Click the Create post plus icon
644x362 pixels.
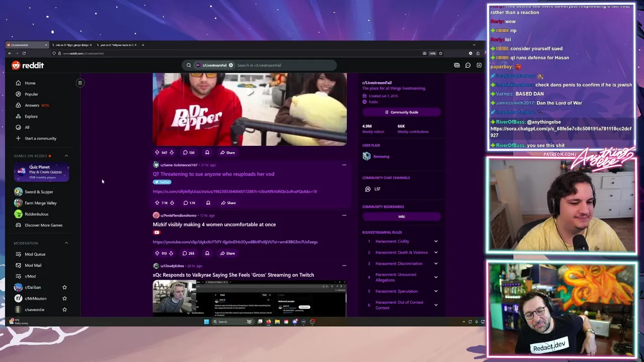[479, 65]
